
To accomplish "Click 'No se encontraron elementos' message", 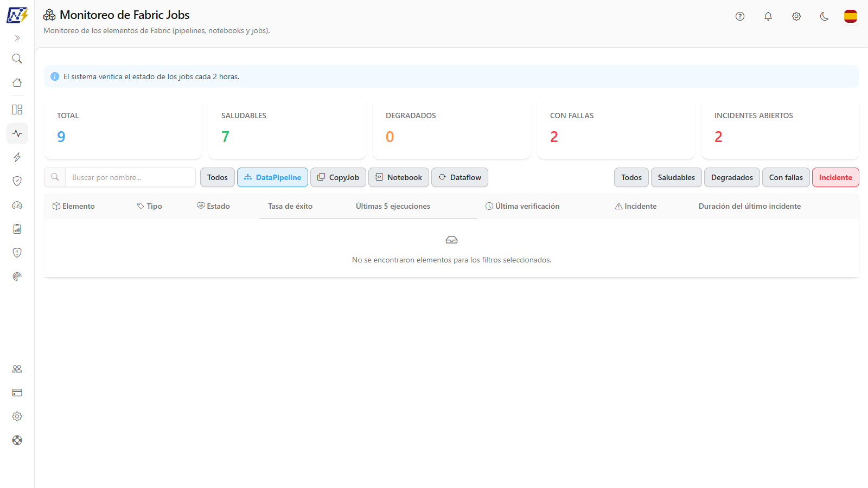I will click(451, 260).
